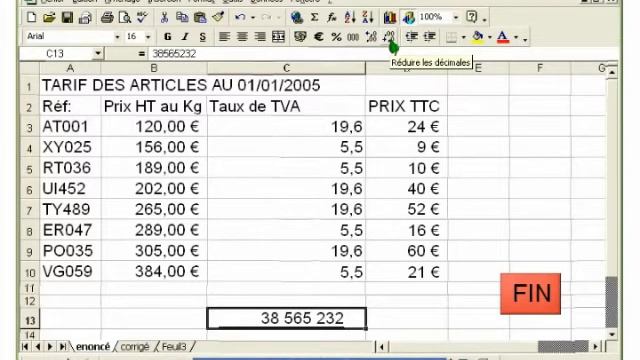Screen dimensions: 640x360
Task: Apply Euro format icon
Action: [318, 37]
